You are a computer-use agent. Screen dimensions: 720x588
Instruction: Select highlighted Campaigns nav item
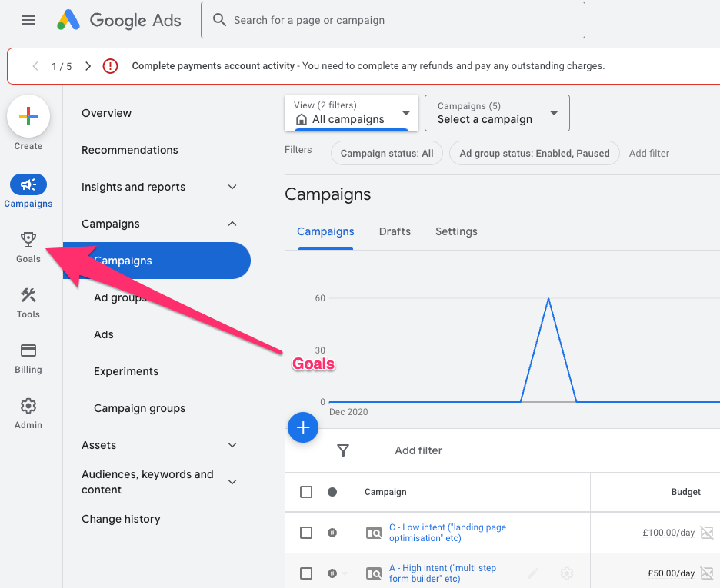(x=157, y=261)
